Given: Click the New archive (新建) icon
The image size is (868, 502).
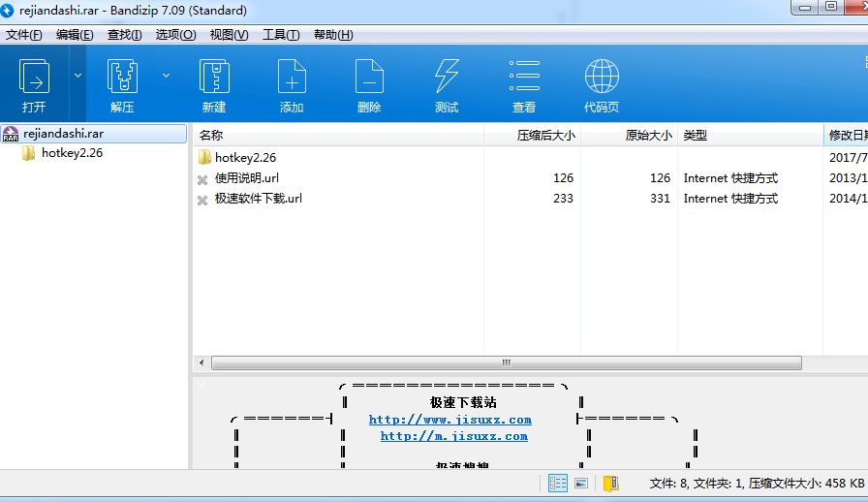Looking at the screenshot, I should pyautogui.click(x=214, y=84).
